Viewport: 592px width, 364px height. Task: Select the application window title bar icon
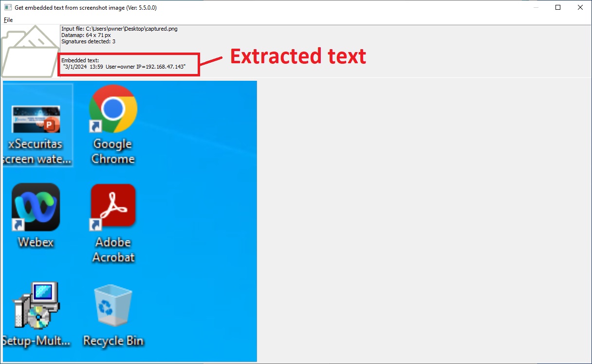coord(7,7)
